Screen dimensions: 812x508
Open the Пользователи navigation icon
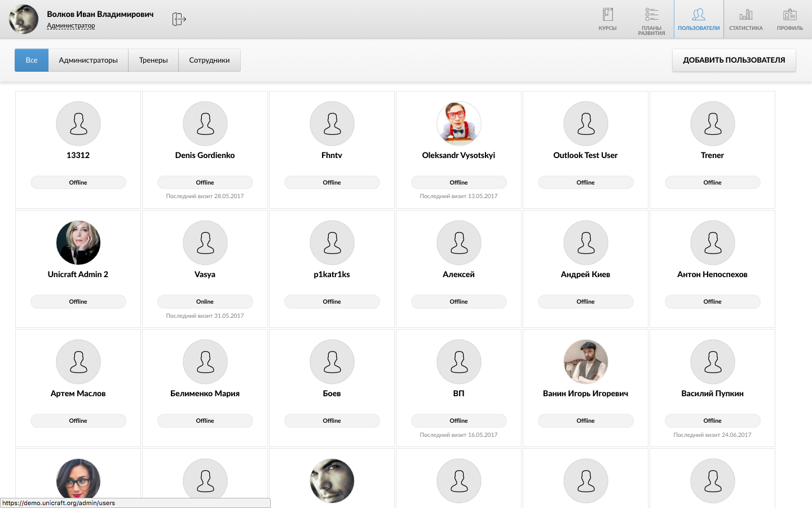coord(699,15)
